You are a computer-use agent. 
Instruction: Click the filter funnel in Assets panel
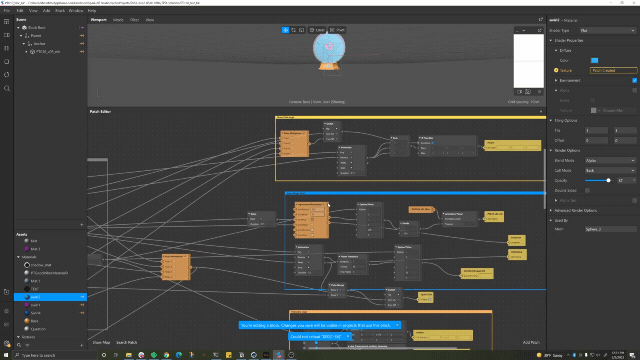click(x=27, y=345)
